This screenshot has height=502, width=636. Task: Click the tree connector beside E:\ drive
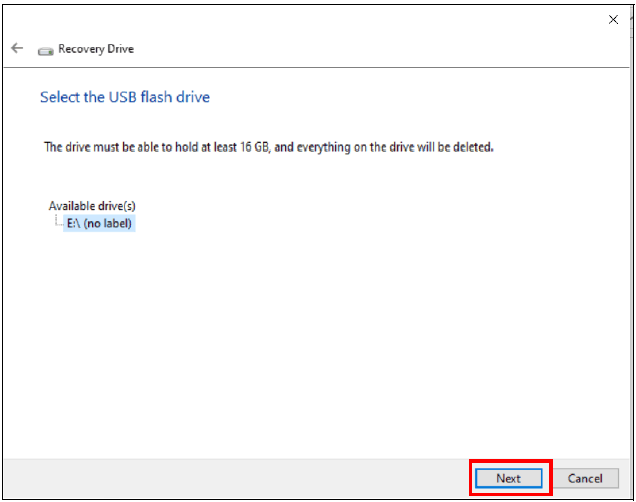click(58, 223)
